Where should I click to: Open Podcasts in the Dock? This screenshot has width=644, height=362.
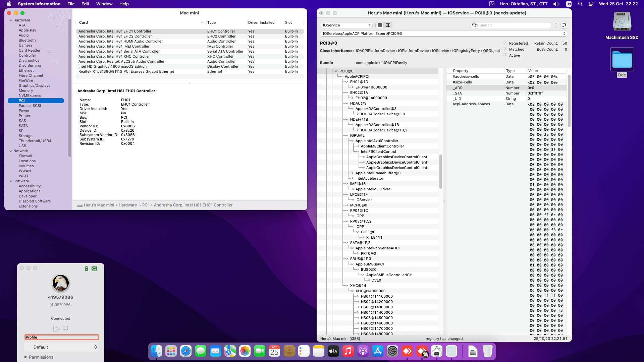(x=363, y=351)
